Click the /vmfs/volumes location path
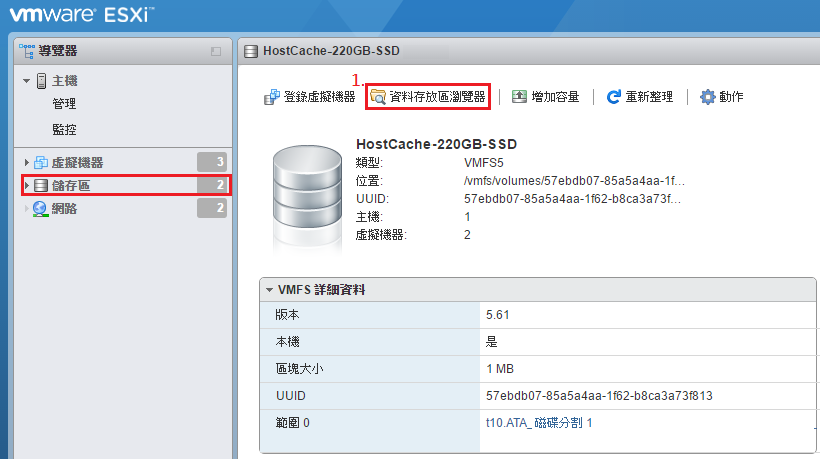This screenshot has height=459, width=820. coord(574,181)
